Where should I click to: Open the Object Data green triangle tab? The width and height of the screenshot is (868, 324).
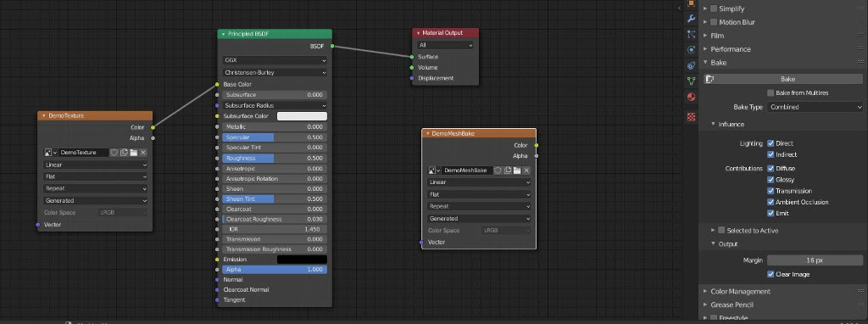tap(691, 81)
